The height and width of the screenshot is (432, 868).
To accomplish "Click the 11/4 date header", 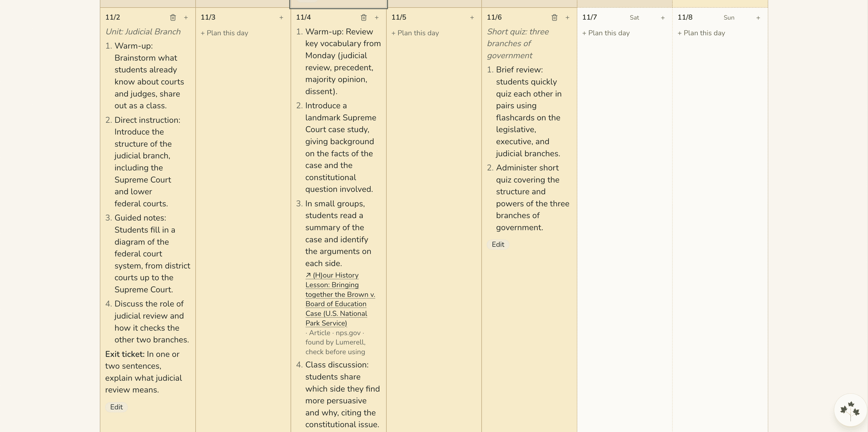I will (x=303, y=17).
